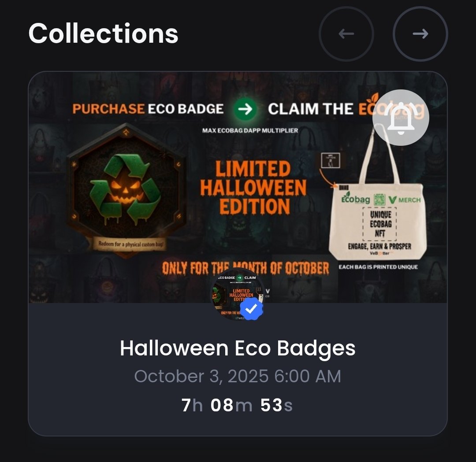This screenshot has width=476, height=462.
Task: Click the green arrow circle in banner
Action: (245, 109)
